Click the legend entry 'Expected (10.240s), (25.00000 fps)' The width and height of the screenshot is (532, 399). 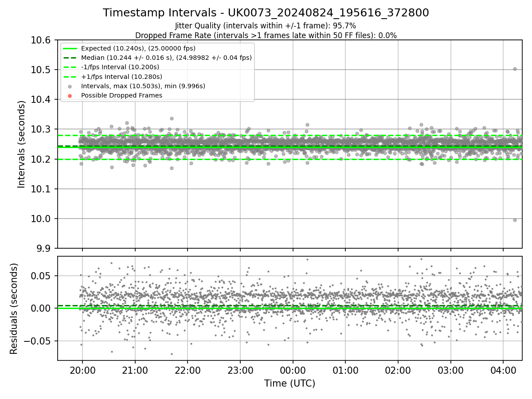coord(138,48)
